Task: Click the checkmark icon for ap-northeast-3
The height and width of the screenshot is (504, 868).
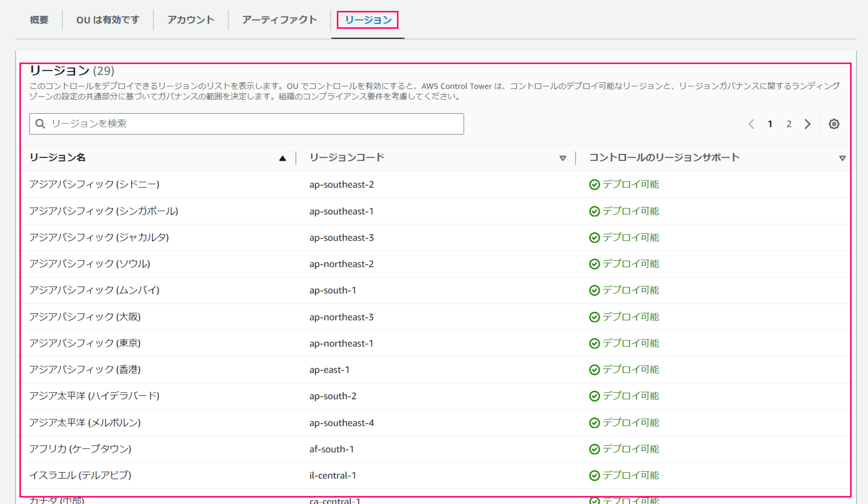Action: tap(595, 317)
